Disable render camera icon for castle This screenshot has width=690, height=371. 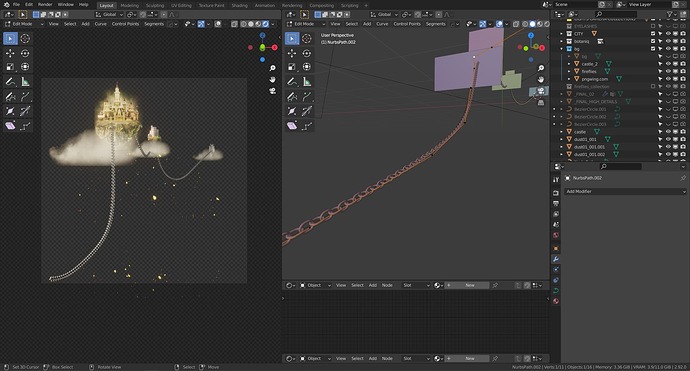tap(683, 132)
